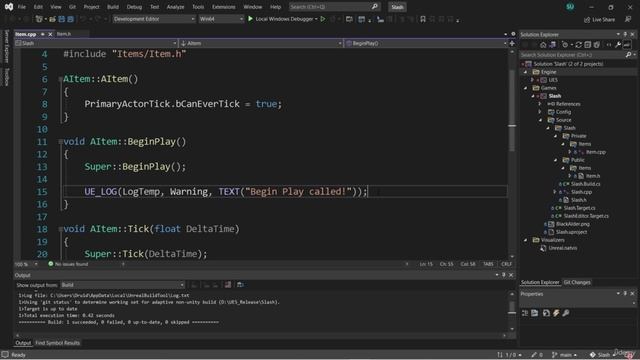Toggle auto-hide pin on Output panel
Screen dimensions: 640x360
pos(504,275)
